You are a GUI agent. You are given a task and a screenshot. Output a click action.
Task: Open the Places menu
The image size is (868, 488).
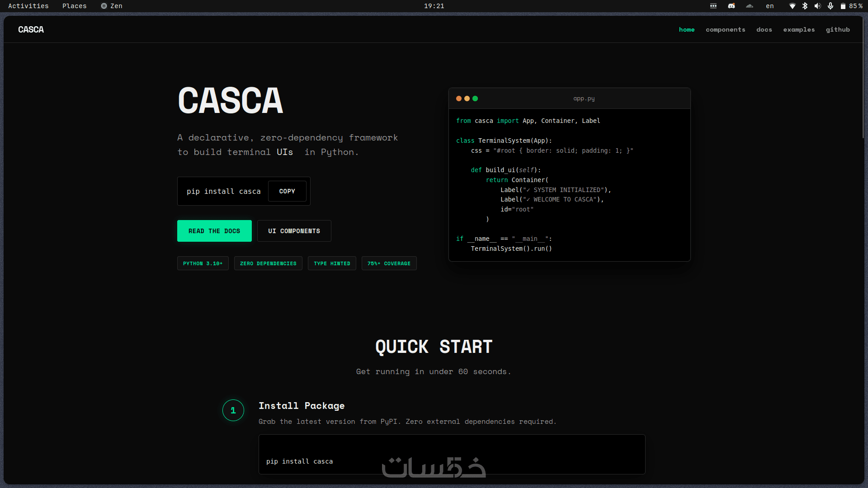[74, 6]
